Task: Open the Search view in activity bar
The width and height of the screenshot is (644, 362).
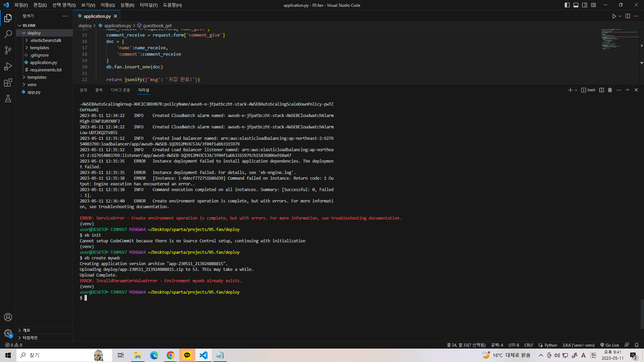Action: (x=8, y=34)
